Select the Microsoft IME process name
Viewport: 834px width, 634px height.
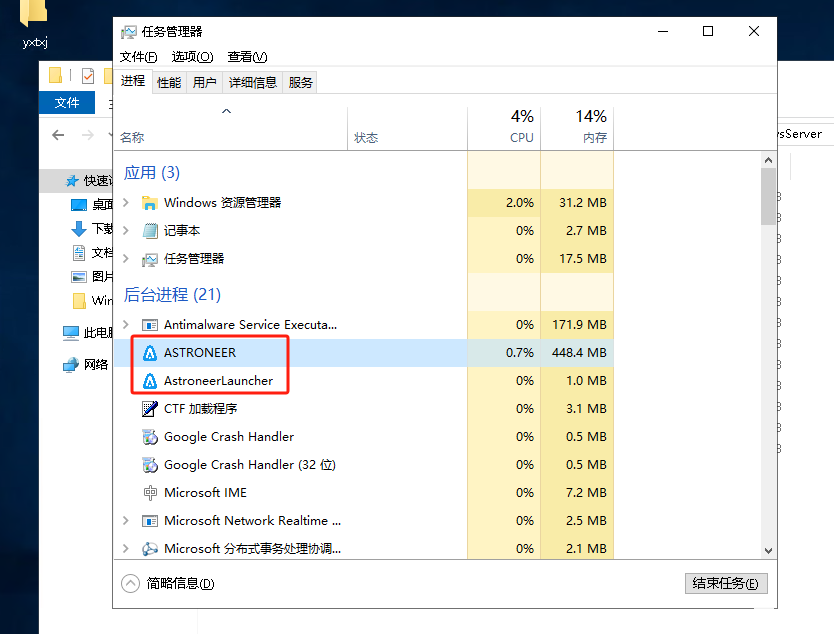click(x=205, y=493)
